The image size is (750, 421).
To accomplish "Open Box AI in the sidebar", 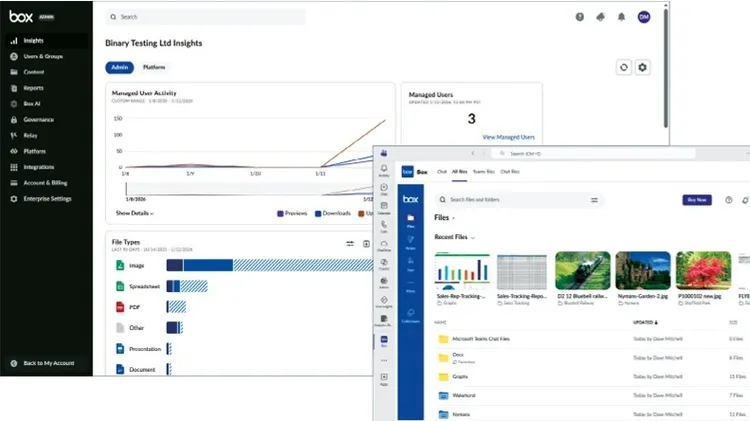I will click(x=33, y=103).
